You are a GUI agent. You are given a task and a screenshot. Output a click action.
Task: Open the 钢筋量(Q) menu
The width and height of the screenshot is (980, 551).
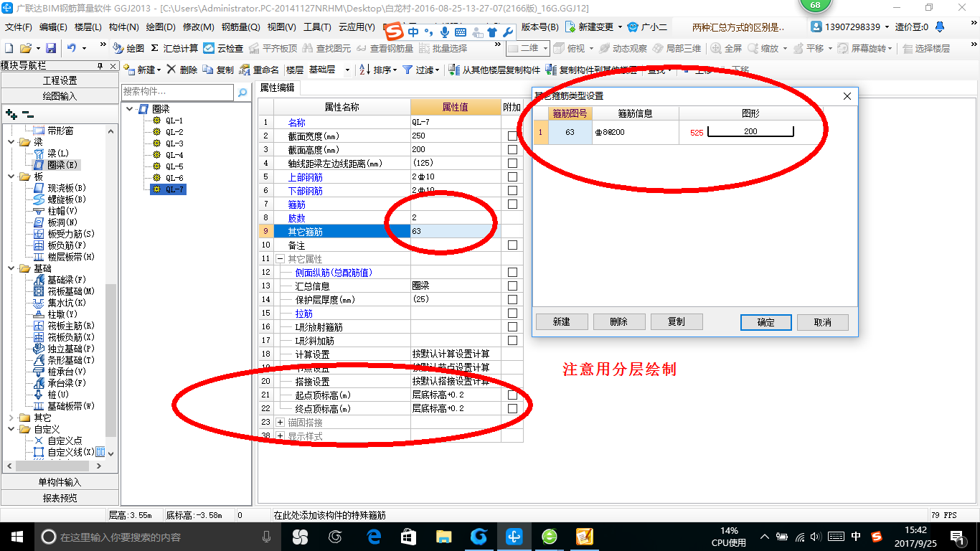(240, 27)
